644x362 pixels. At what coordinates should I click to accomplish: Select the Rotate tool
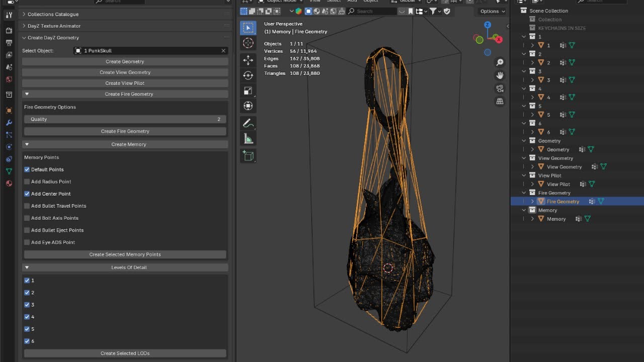coord(248,75)
